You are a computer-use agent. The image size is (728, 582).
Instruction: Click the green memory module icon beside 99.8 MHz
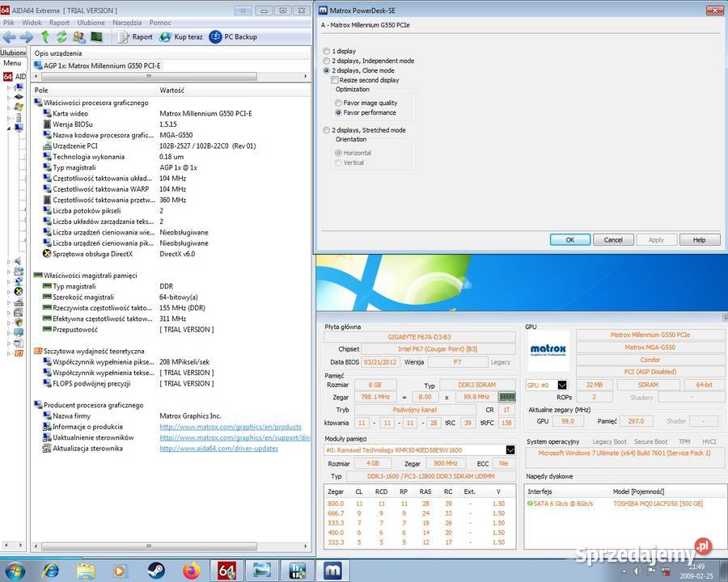point(506,397)
